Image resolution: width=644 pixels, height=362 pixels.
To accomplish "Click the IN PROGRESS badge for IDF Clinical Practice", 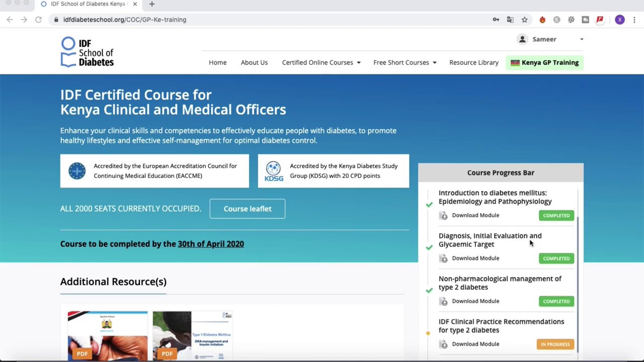I will (x=555, y=344).
